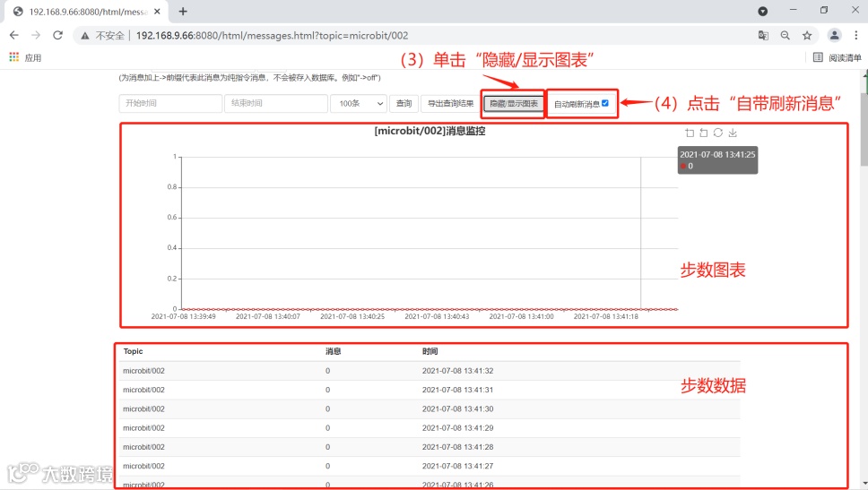This screenshot has height=490, width=868.
Task: Click 导出查询结果 export button
Action: [451, 103]
